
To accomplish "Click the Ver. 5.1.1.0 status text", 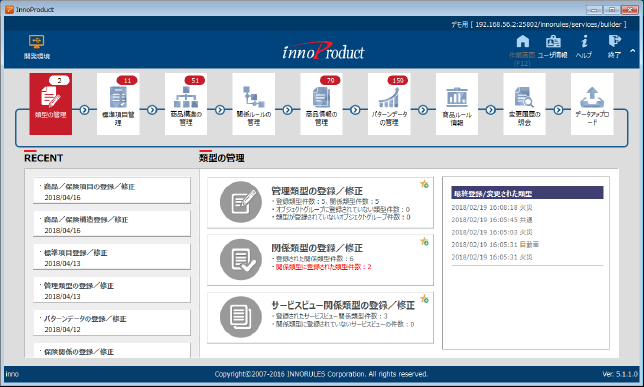I will [x=620, y=374].
